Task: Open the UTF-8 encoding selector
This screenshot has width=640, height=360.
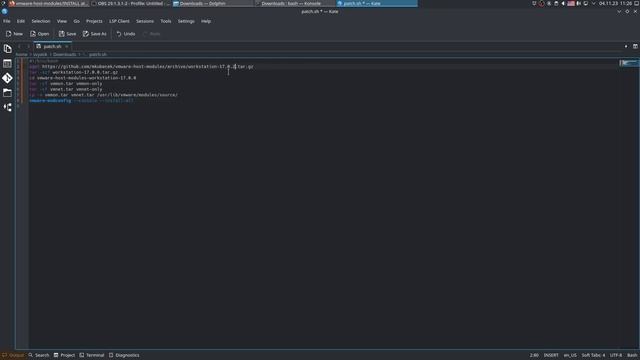Action: [616, 356]
